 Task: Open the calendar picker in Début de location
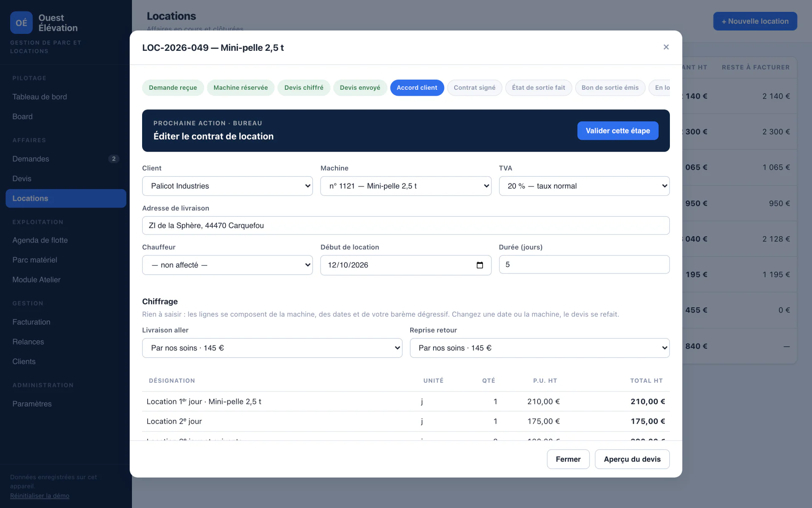(480, 265)
